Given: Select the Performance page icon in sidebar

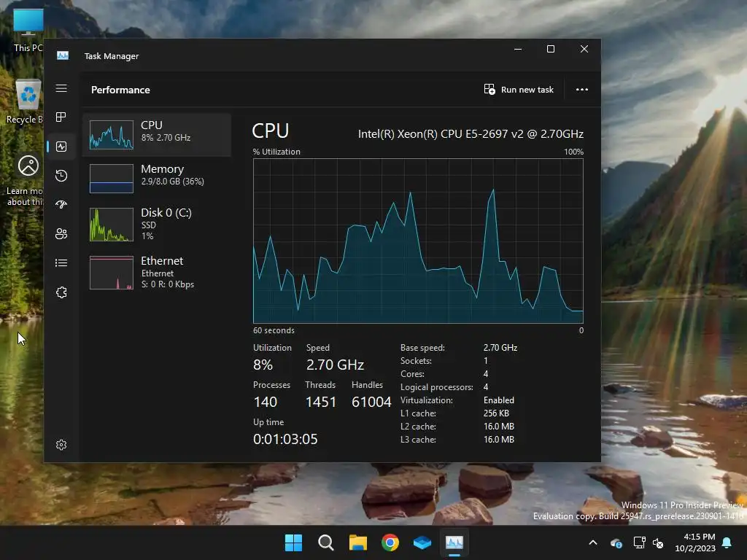Looking at the screenshot, I should [x=61, y=147].
